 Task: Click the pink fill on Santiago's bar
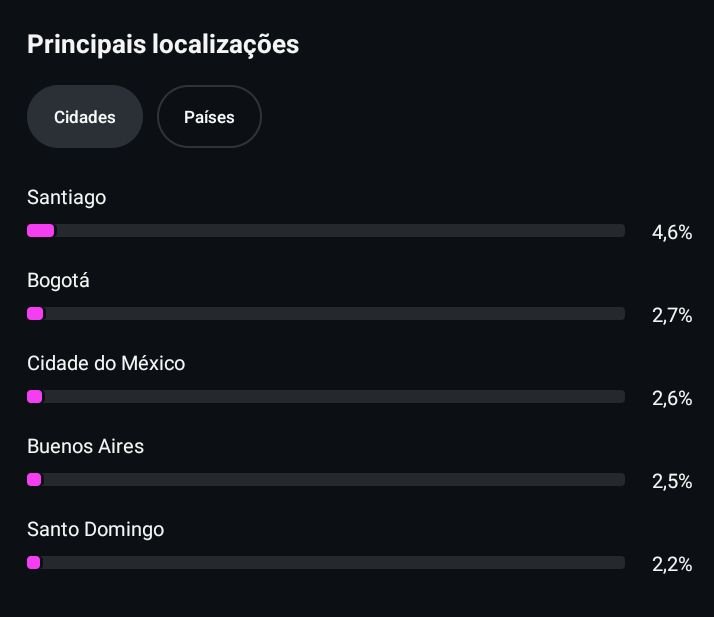41,231
